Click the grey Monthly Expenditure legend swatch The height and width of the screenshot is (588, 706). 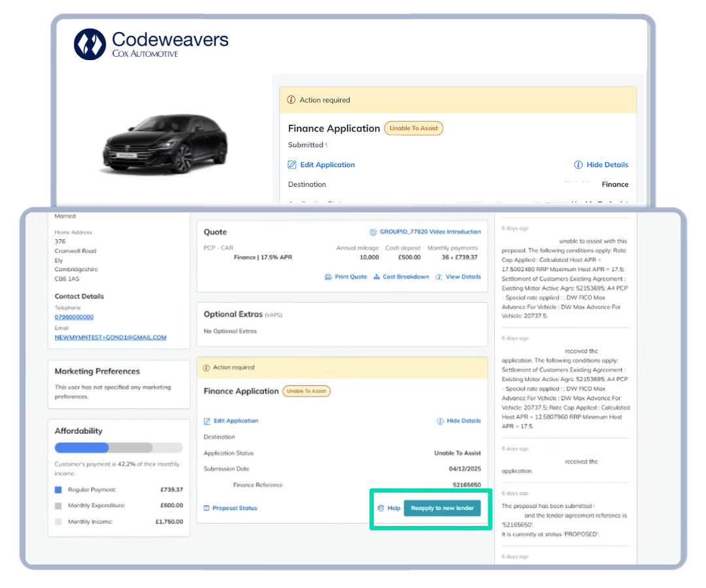pyautogui.click(x=58, y=506)
